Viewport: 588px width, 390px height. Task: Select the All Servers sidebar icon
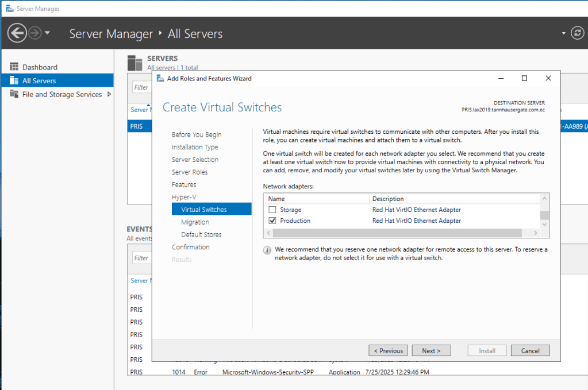[14, 81]
